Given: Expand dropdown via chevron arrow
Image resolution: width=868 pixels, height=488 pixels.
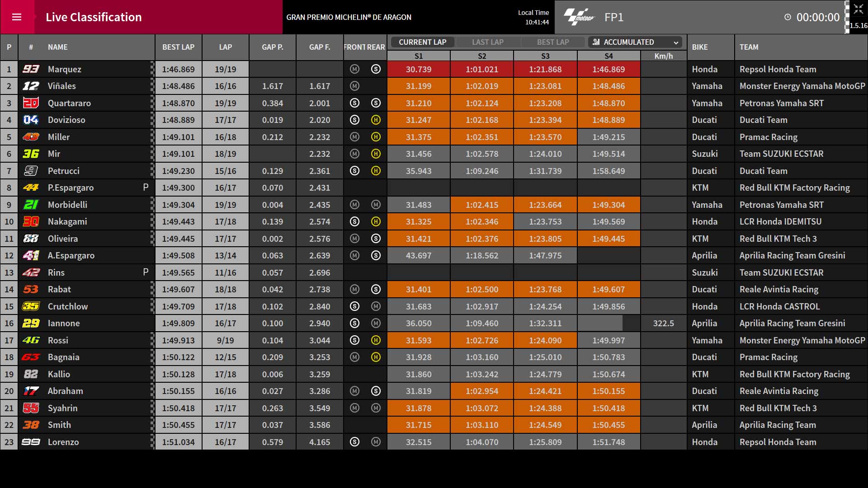Looking at the screenshot, I should point(676,42).
